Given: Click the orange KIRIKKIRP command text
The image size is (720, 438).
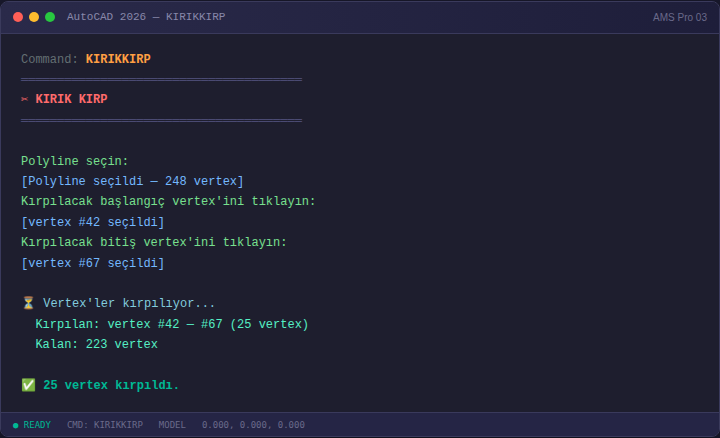Looking at the screenshot, I should (118, 59).
